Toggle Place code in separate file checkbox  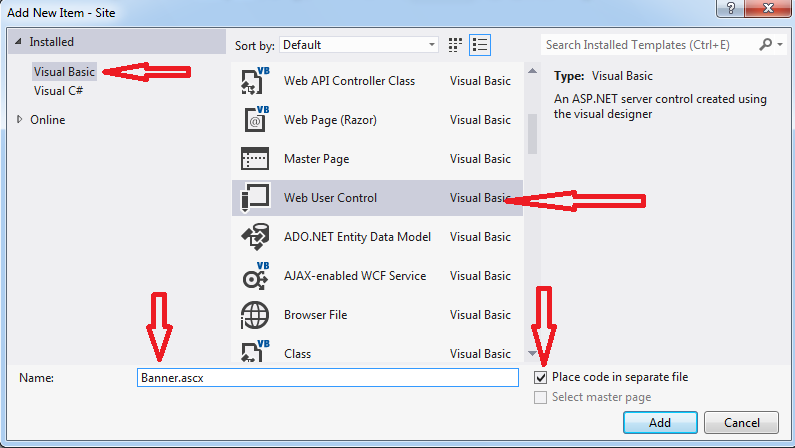point(541,378)
